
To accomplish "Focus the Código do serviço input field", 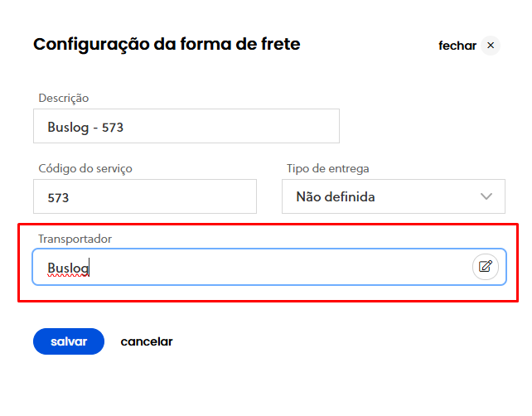I will tap(145, 196).
